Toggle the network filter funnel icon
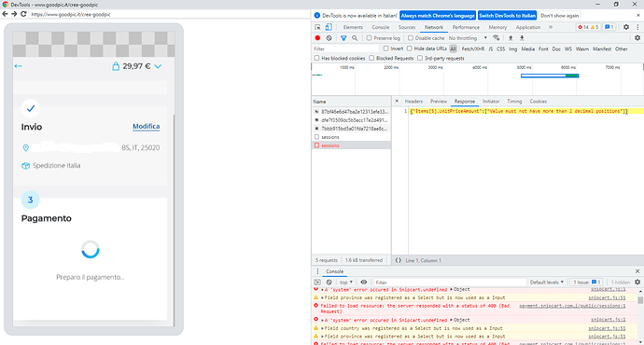The width and height of the screenshot is (644, 345). click(343, 38)
